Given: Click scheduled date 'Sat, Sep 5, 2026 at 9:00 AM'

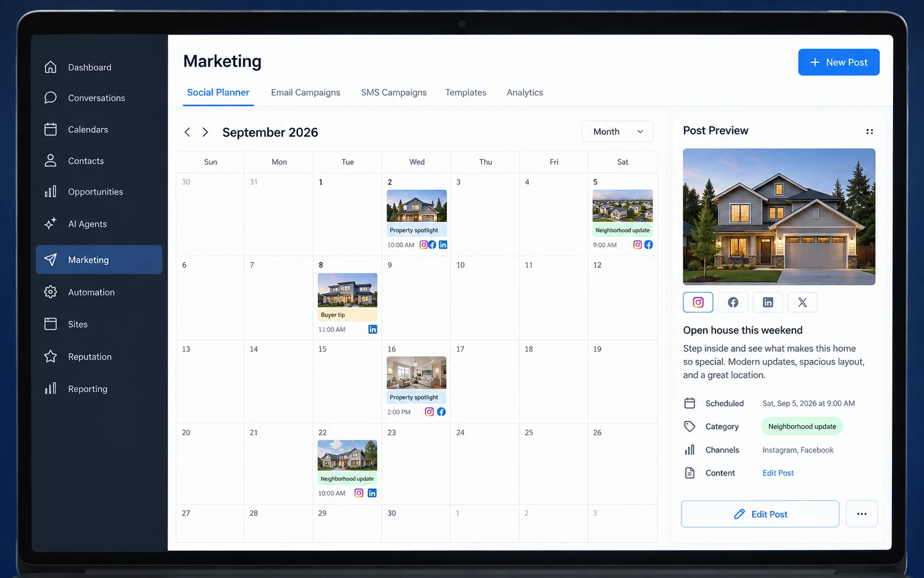Looking at the screenshot, I should pyautogui.click(x=809, y=403).
